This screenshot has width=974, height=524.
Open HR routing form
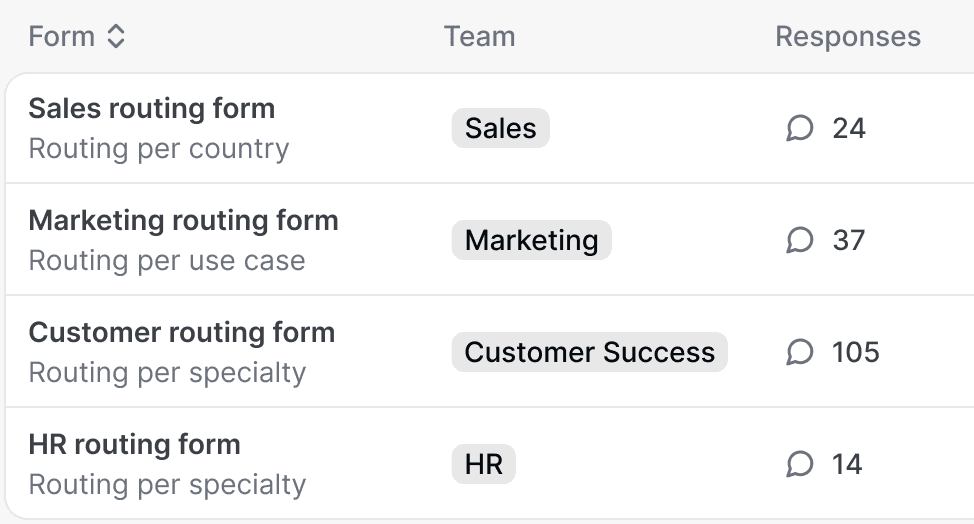point(134,444)
